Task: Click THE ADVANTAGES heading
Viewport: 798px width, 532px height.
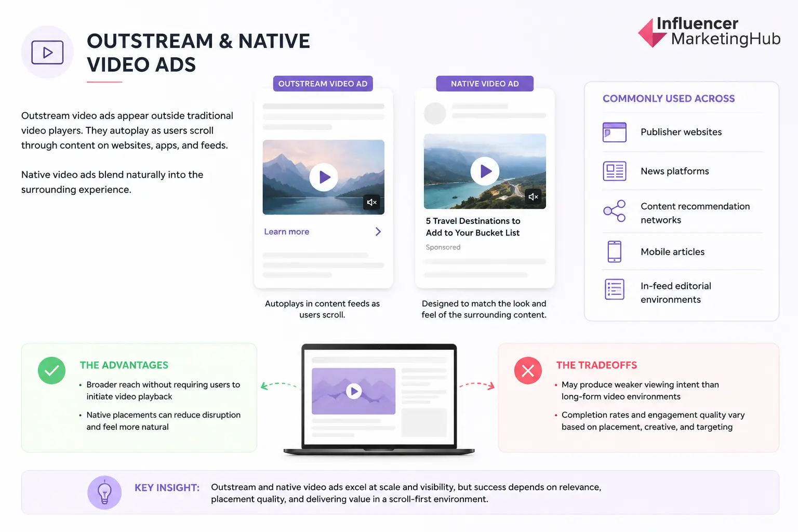Action: pyautogui.click(x=124, y=365)
